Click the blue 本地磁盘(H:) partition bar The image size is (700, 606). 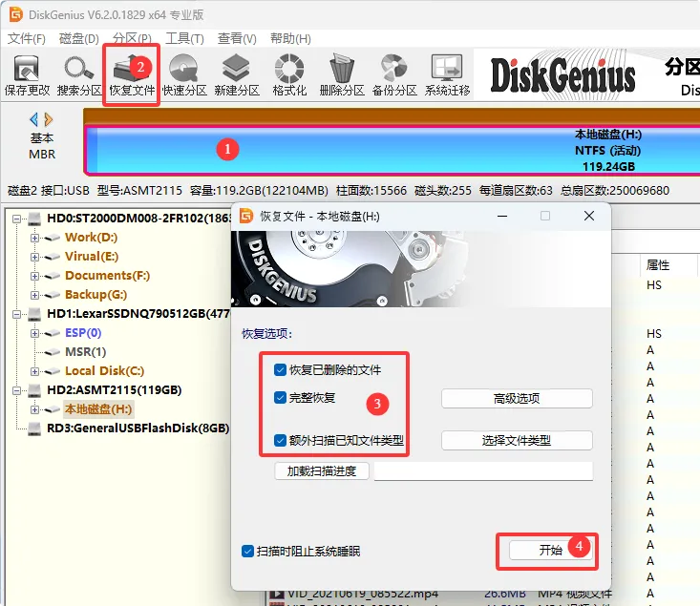392,151
